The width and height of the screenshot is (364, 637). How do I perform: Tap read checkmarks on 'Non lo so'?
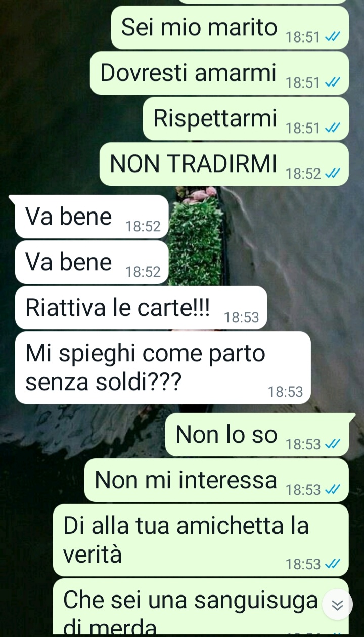(x=333, y=444)
